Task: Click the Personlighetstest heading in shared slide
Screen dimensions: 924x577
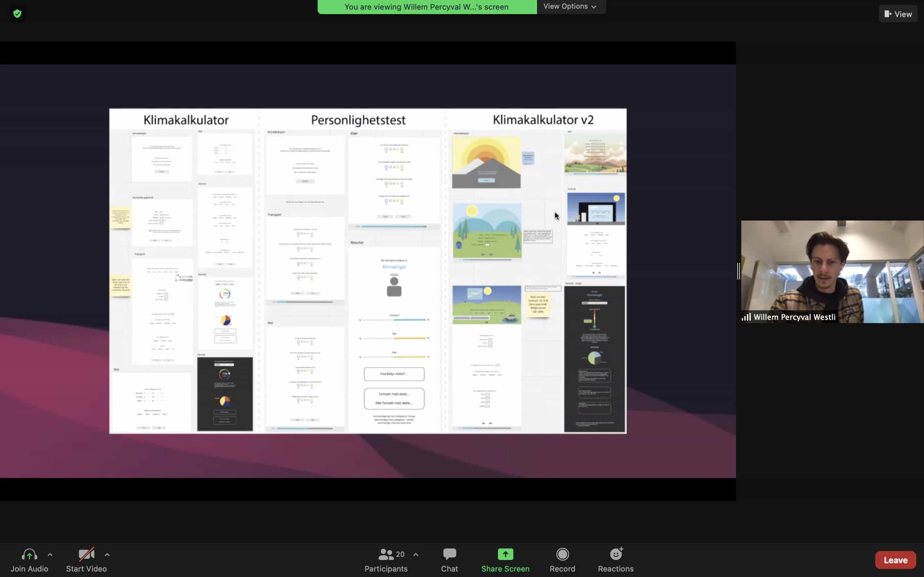Action: click(x=358, y=120)
